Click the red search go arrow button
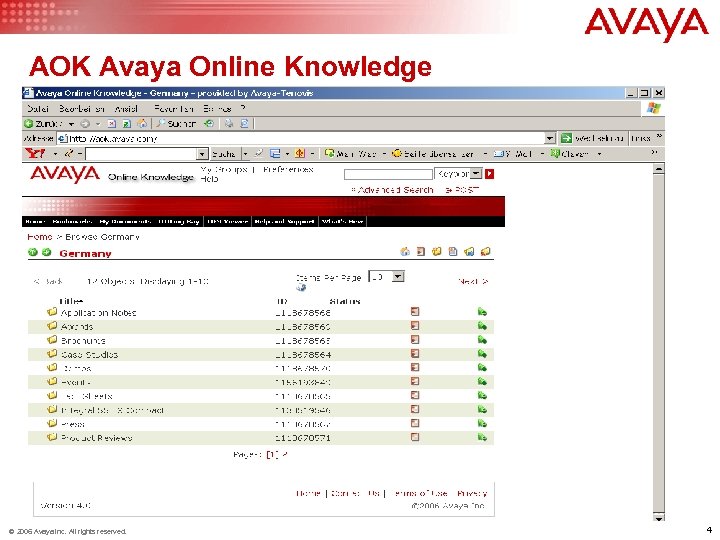720x540 pixels. [489, 174]
